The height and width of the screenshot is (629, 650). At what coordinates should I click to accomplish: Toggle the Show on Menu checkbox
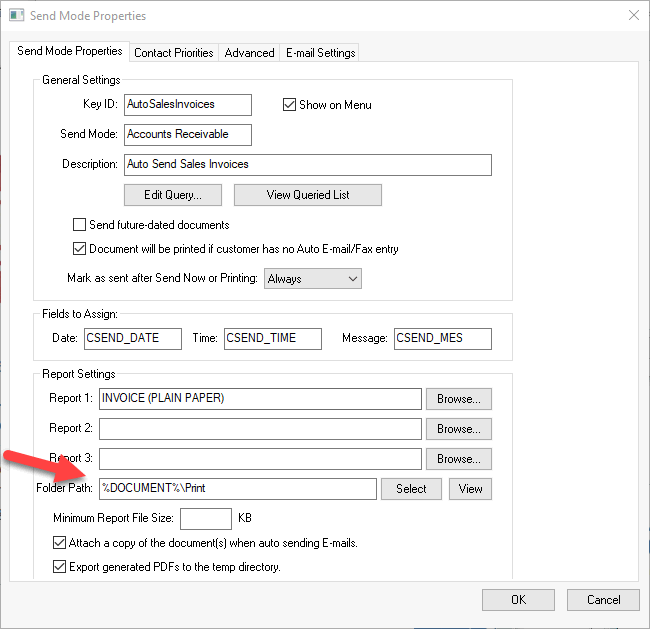click(290, 105)
